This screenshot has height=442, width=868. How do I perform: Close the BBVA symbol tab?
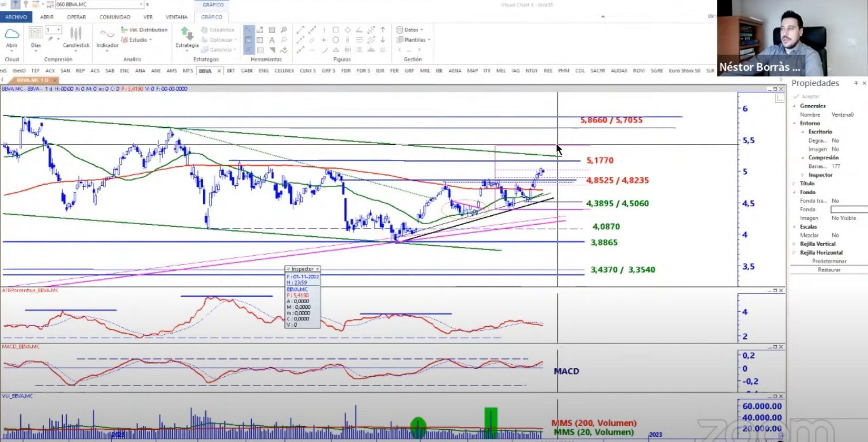coord(219,71)
